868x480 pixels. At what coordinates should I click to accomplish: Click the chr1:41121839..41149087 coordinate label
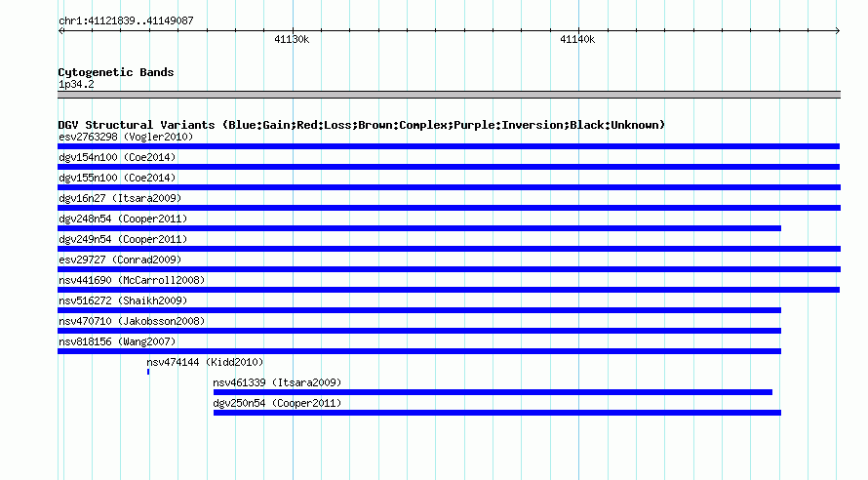tap(126, 20)
